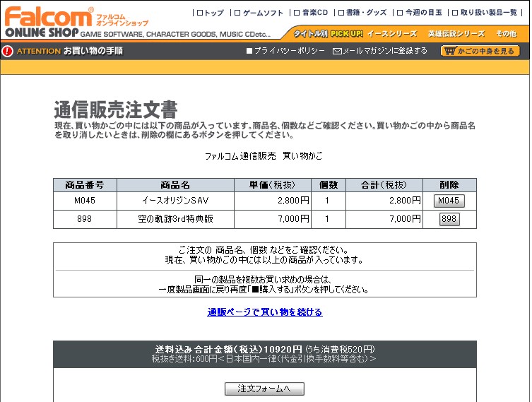532x402 pixels.
Task: Click かごの中身を見る cart button
Action: tap(480, 52)
